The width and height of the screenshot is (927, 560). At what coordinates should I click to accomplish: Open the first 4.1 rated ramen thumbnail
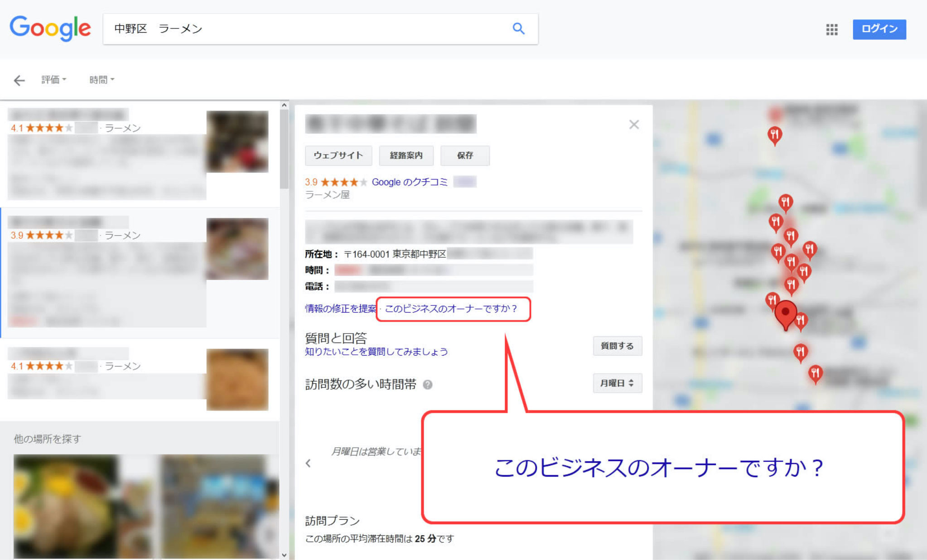tap(237, 141)
